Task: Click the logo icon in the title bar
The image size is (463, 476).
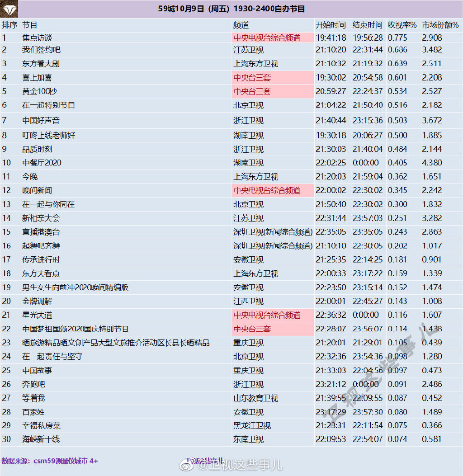Action: click(x=9, y=9)
